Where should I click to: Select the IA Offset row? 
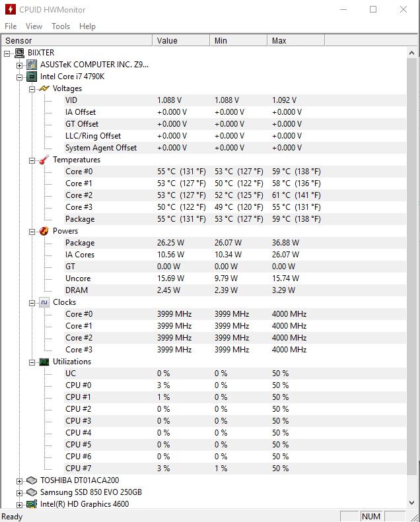pyautogui.click(x=235, y=112)
